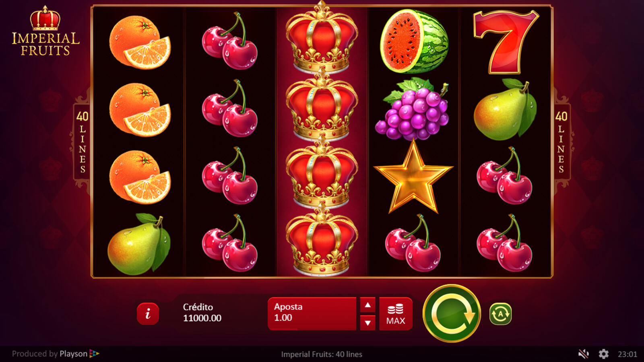644x362 pixels.
Task: Click the Crédito balance display
Action: click(202, 313)
